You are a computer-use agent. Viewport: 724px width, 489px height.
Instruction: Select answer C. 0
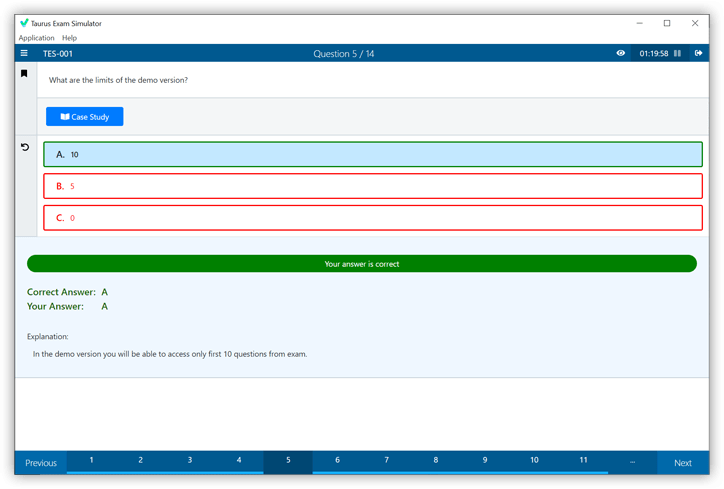coord(373,217)
